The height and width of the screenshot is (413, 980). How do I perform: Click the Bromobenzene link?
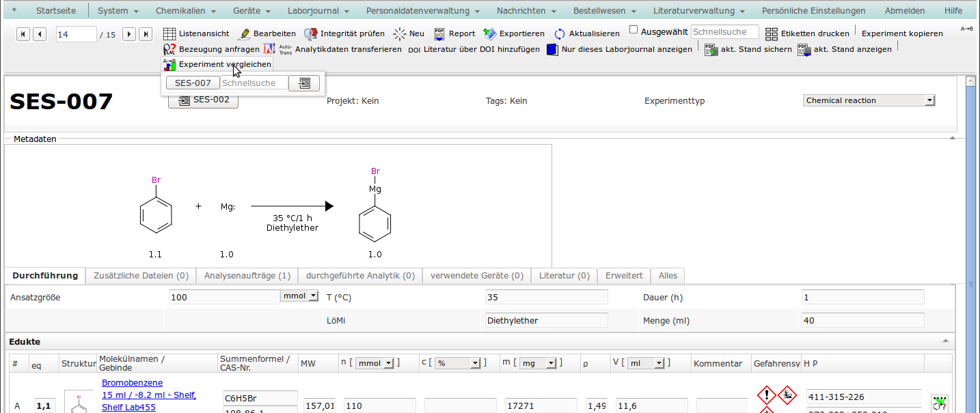pyautogui.click(x=132, y=382)
